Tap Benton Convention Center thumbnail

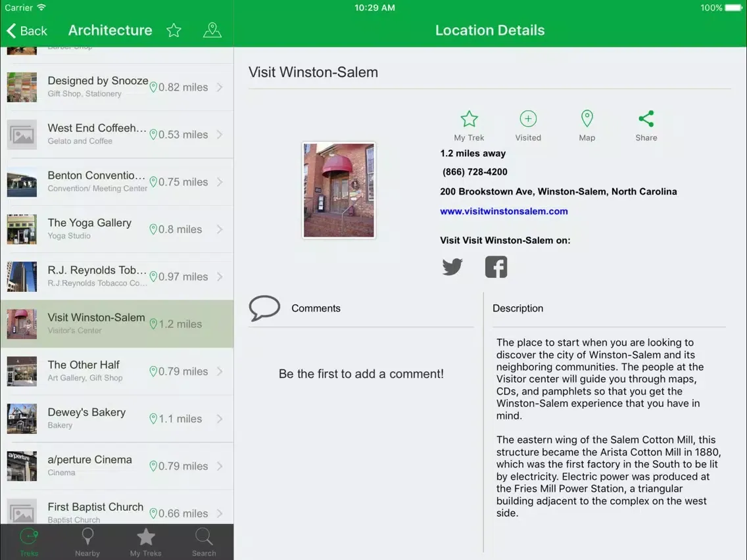[22, 182]
